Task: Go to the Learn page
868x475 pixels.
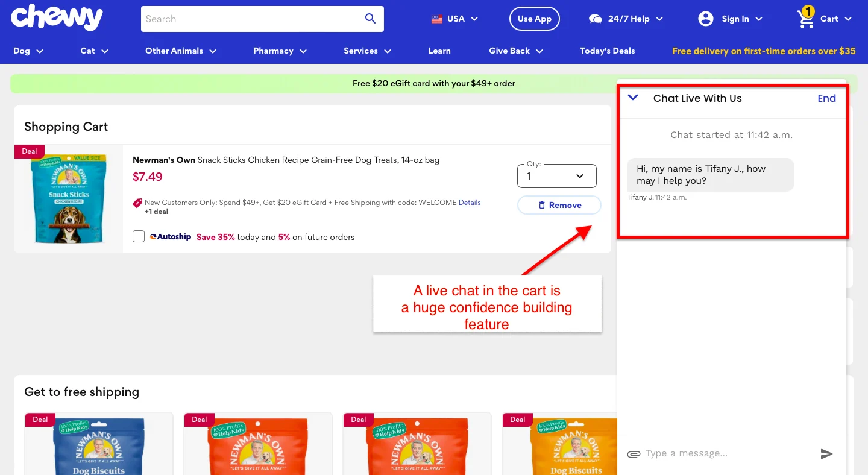Action: [439, 51]
